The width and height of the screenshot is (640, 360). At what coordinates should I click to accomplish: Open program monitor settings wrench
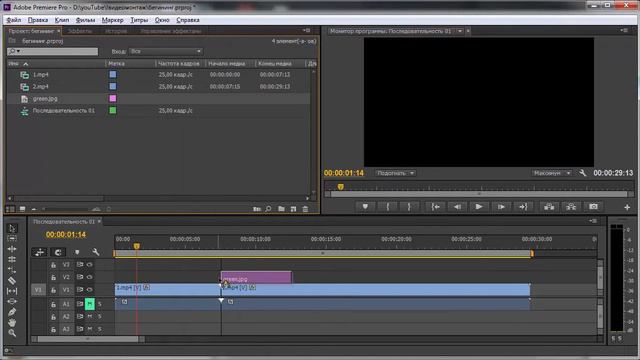click(582, 173)
